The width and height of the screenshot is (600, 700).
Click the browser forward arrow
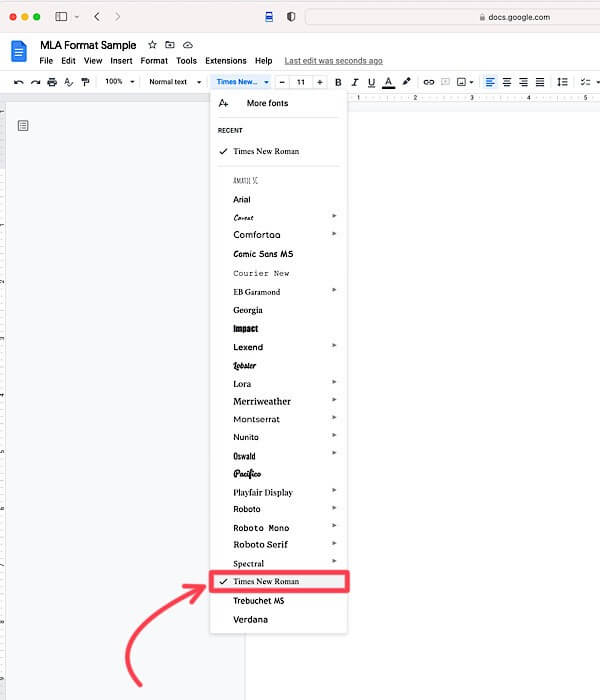(x=117, y=17)
